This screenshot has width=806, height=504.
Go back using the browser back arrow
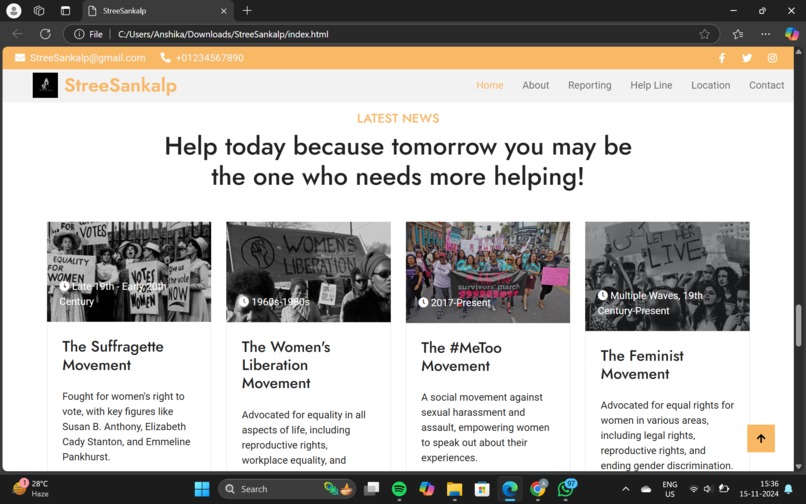point(17,34)
